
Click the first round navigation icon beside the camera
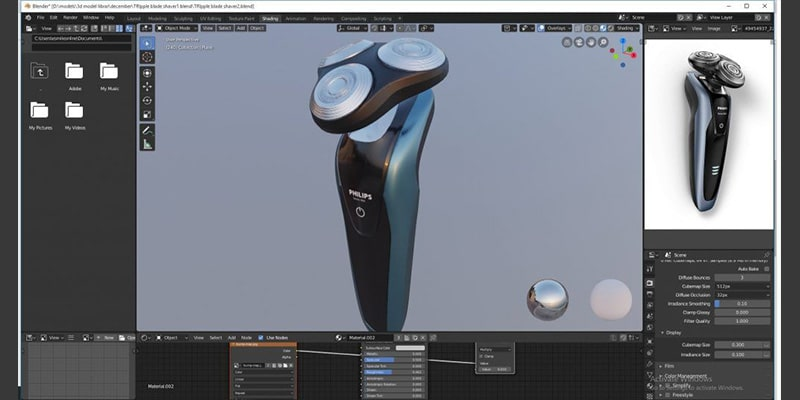tap(567, 42)
